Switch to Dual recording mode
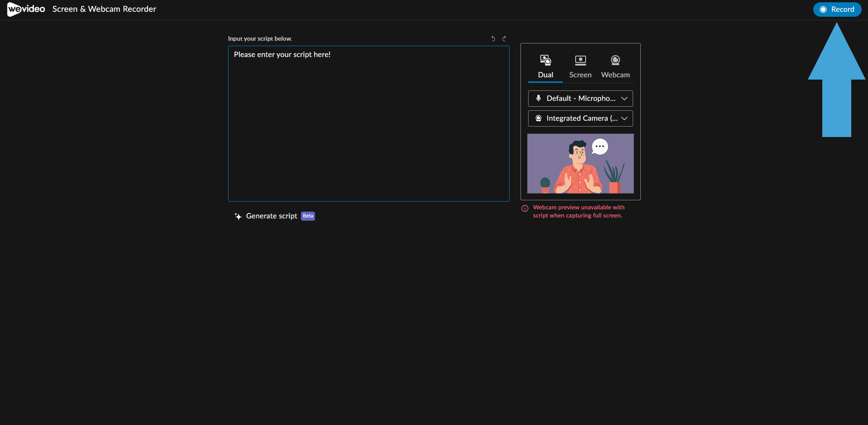The height and width of the screenshot is (425, 868). (545, 66)
